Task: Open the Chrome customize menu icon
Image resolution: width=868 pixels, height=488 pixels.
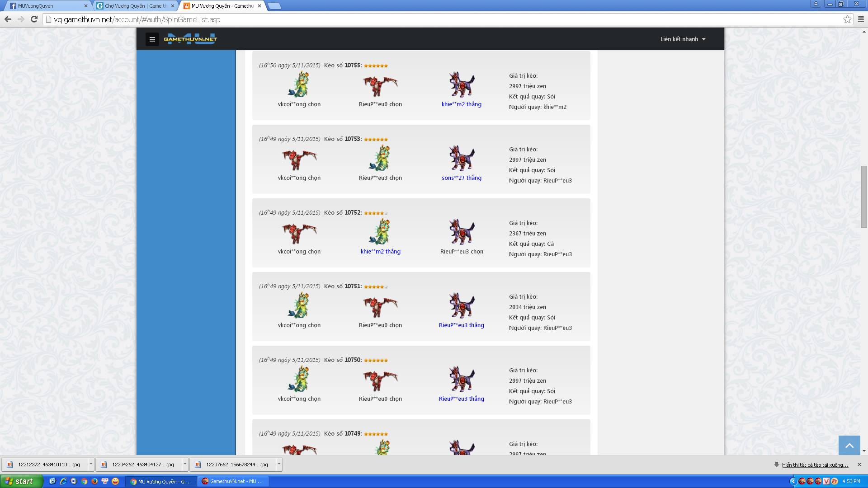Action: click(861, 19)
